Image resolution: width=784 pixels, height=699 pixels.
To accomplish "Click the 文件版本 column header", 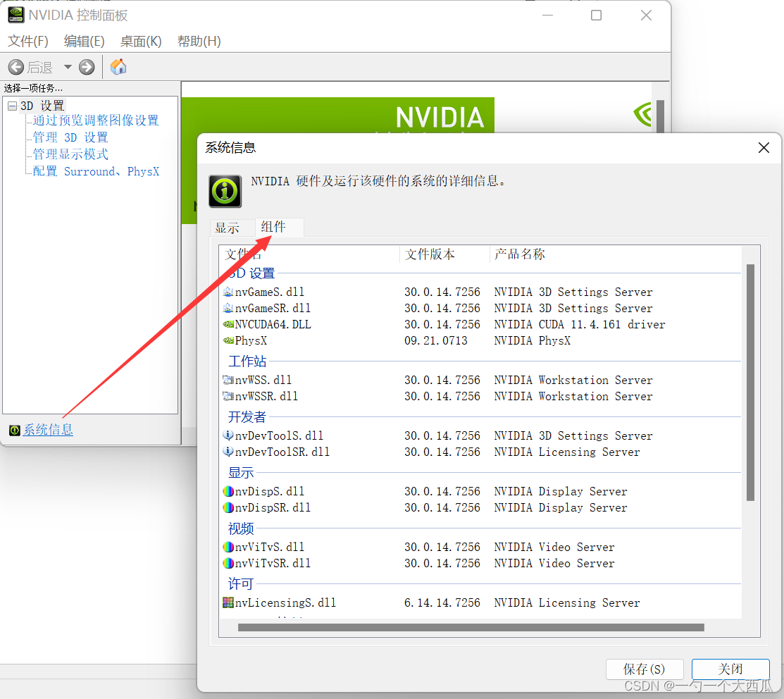I will pyautogui.click(x=444, y=254).
